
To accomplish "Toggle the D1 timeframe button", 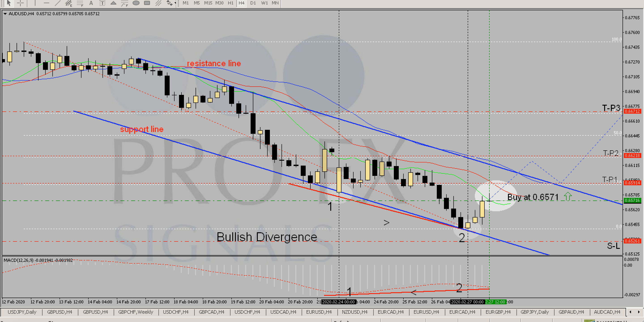I will tap(253, 3).
